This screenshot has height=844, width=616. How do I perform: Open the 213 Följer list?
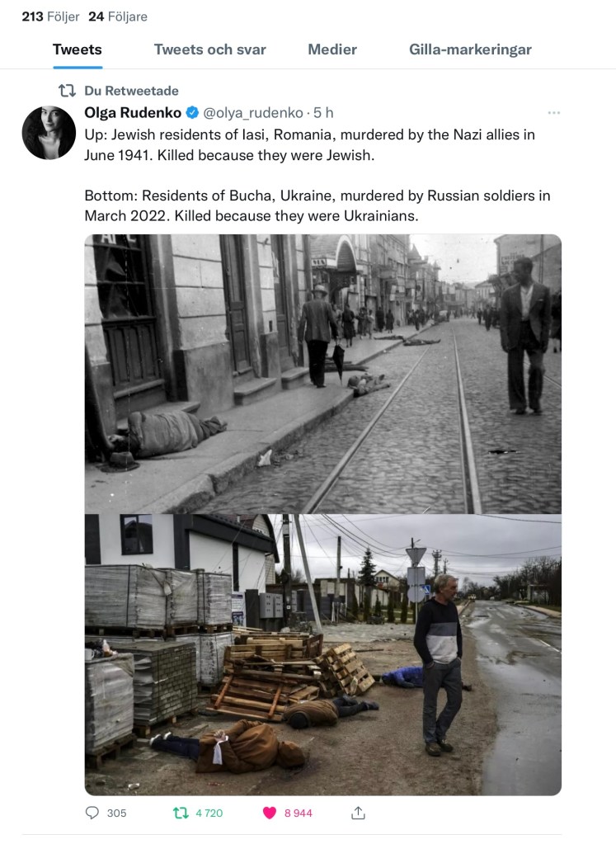click(50, 17)
